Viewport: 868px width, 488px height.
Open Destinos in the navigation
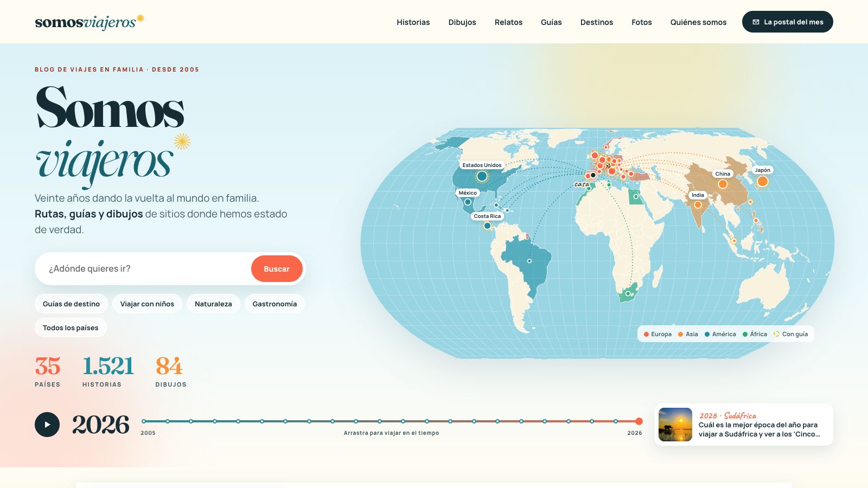(x=597, y=22)
